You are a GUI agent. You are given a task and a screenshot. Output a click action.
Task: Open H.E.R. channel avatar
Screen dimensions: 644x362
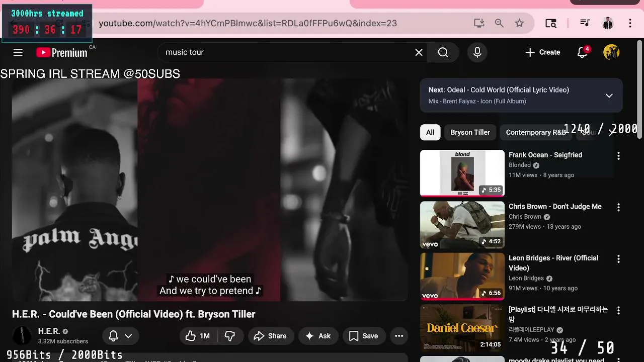point(22,336)
